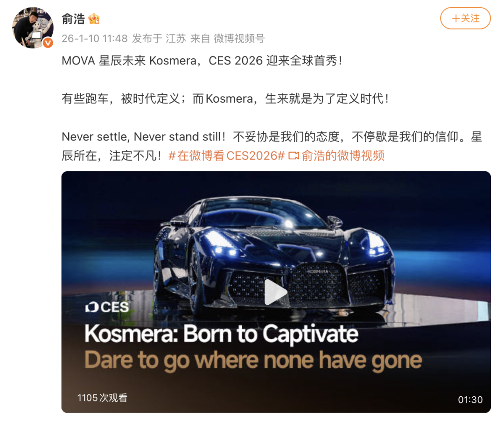Click the 01:30 video duration label
504x428 pixels.
click(470, 400)
